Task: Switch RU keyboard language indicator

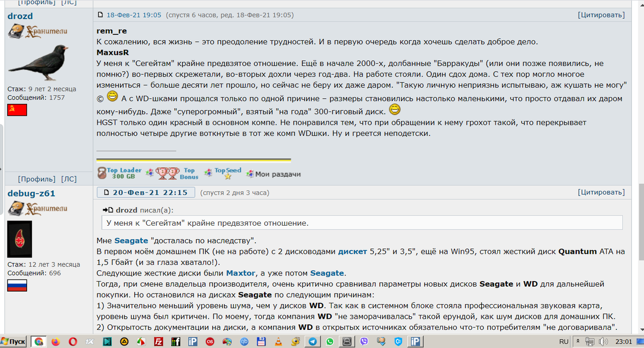Action: click(564, 341)
